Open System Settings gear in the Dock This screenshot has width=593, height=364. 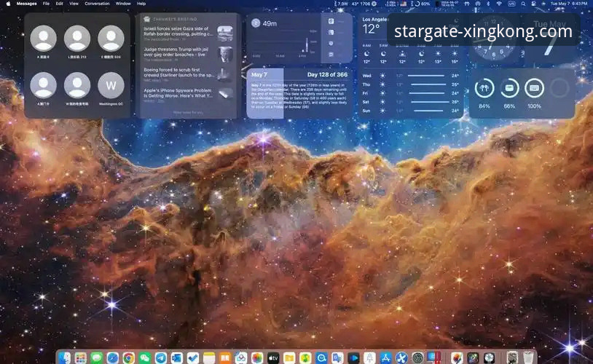click(417, 357)
